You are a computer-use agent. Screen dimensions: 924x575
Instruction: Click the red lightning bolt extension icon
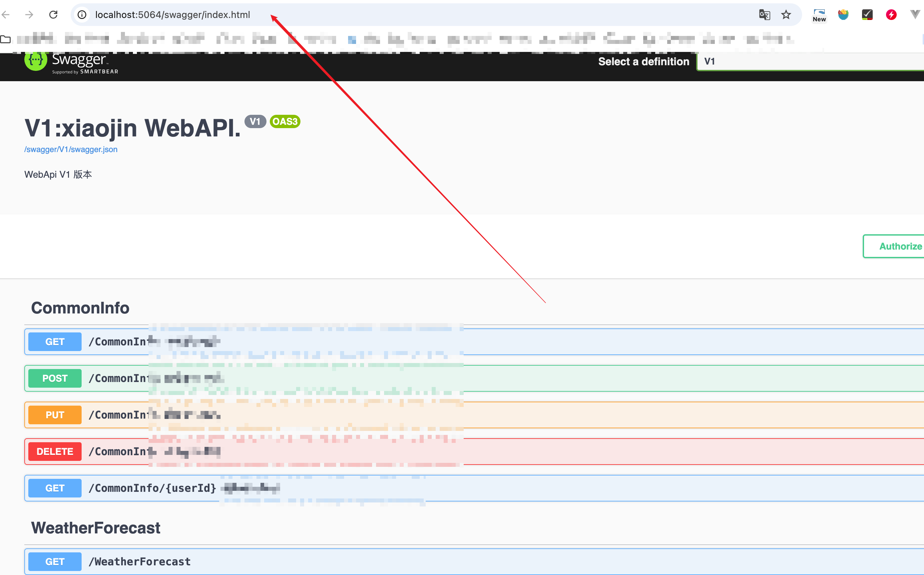[891, 14]
